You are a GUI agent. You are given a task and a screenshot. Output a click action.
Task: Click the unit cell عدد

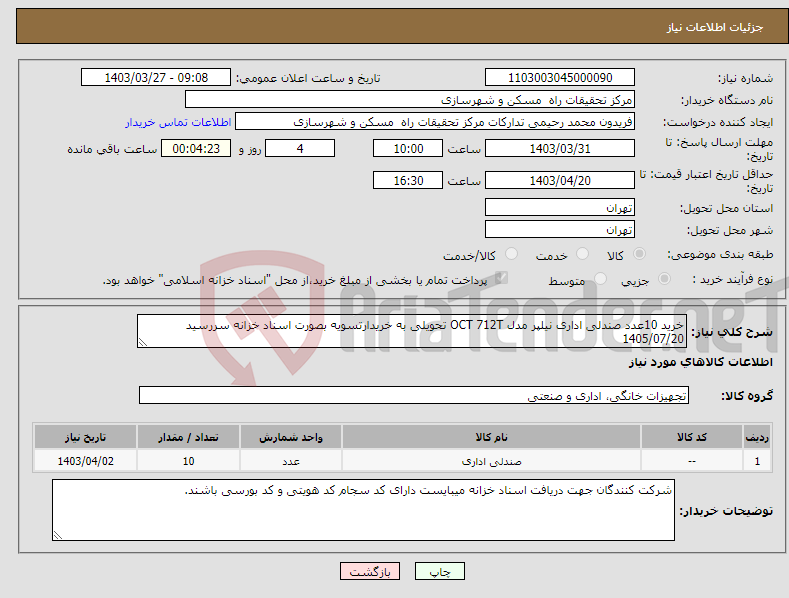(x=291, y=461)
